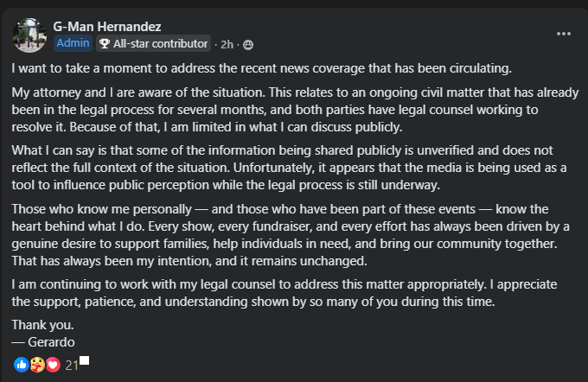
Task: Click the trophy icon in the contributor badge
Action: point(105,43)
